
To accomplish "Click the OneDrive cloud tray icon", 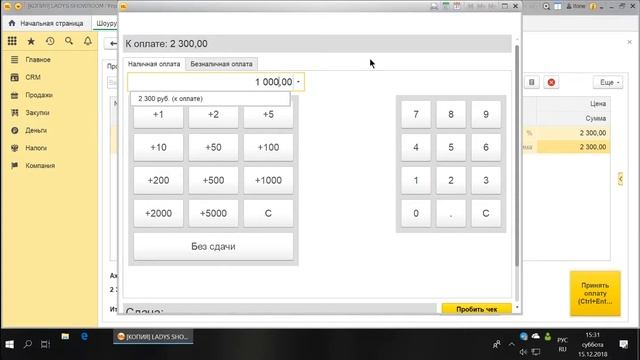I will [536, 337].
